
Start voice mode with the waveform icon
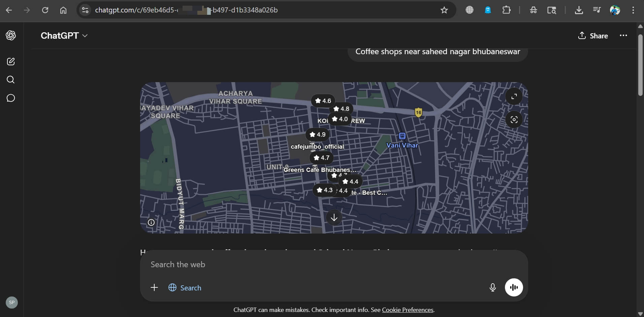click(x=513, y=287)
